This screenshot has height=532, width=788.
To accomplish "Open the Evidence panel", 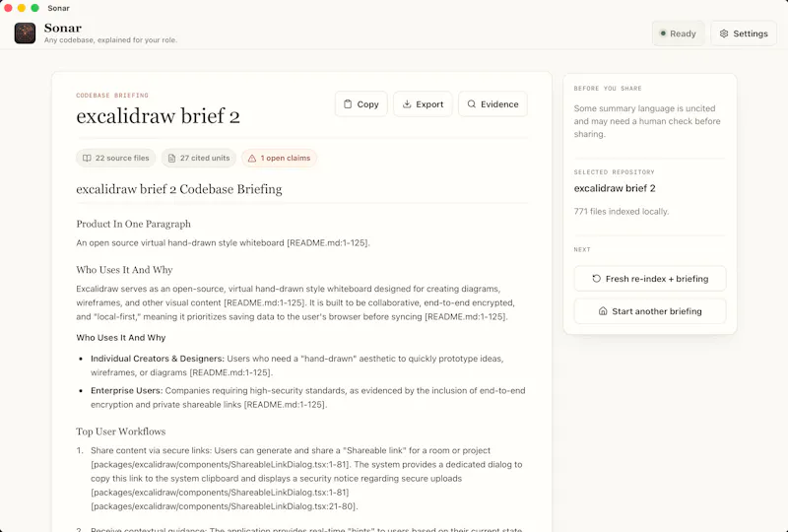I will pos(492,104).
